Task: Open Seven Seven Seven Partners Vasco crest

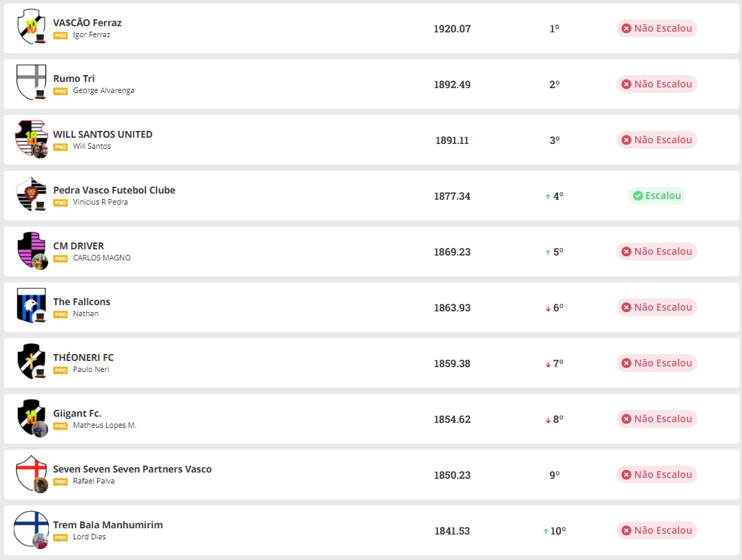Action: 31,473
